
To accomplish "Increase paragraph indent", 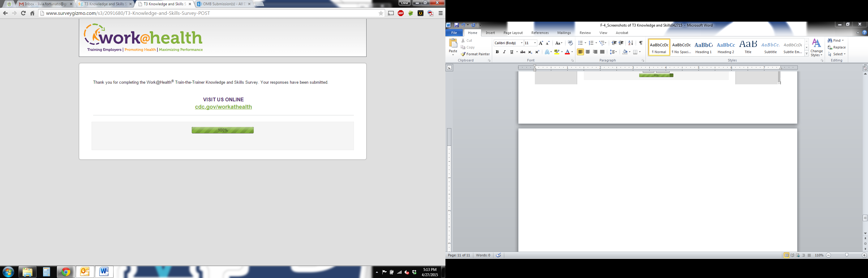I will tap(621, 43).
